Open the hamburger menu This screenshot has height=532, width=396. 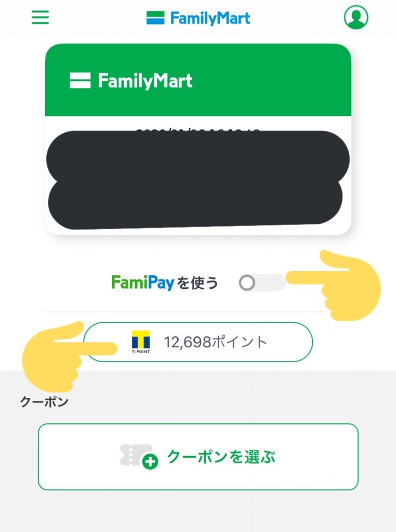point(40,17)
